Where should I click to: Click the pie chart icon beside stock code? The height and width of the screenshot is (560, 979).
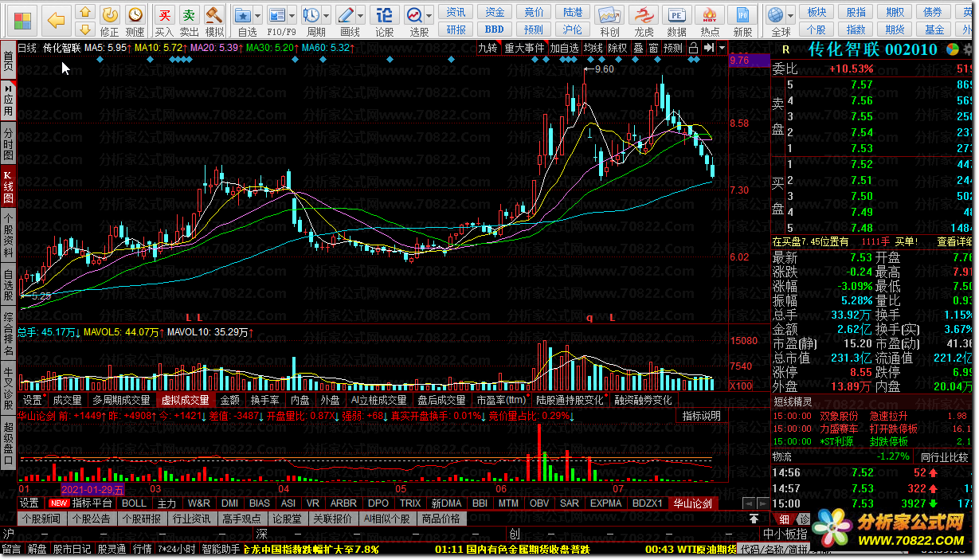click(x=952, y=49)
